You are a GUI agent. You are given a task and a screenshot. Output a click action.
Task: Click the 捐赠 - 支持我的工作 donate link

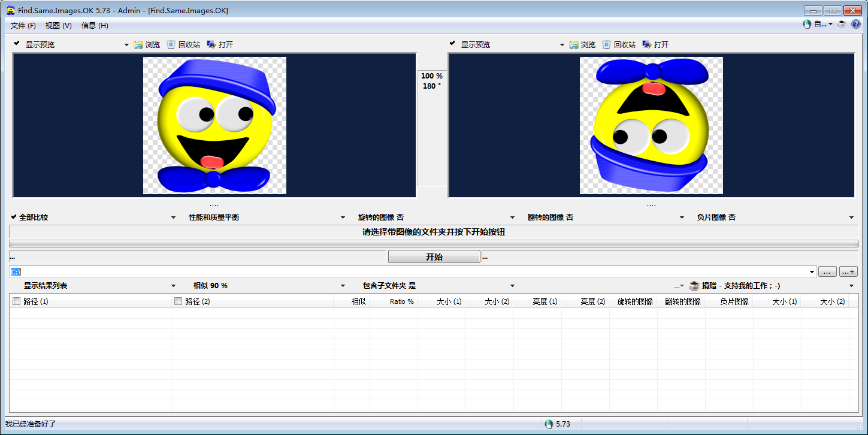click(x=740, y=286)
